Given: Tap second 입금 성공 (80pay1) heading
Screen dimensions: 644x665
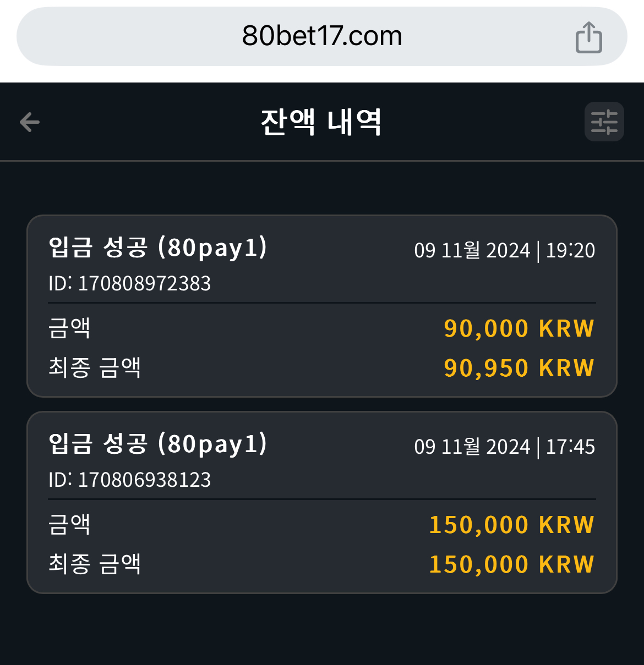Looking at the screenshot, I should click(158, 443).
